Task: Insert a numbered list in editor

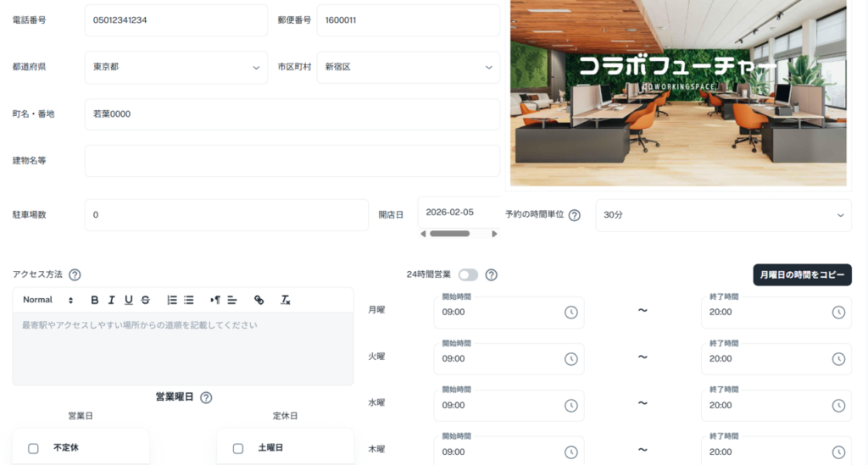Action: pyautogui.click(x=172, y=300)
